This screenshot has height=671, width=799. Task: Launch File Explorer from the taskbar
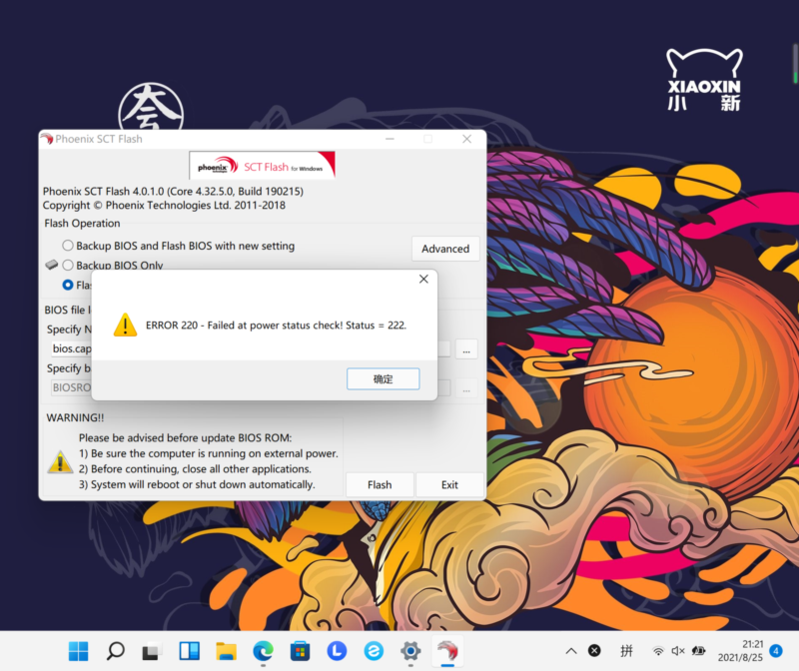pos(226,652)
